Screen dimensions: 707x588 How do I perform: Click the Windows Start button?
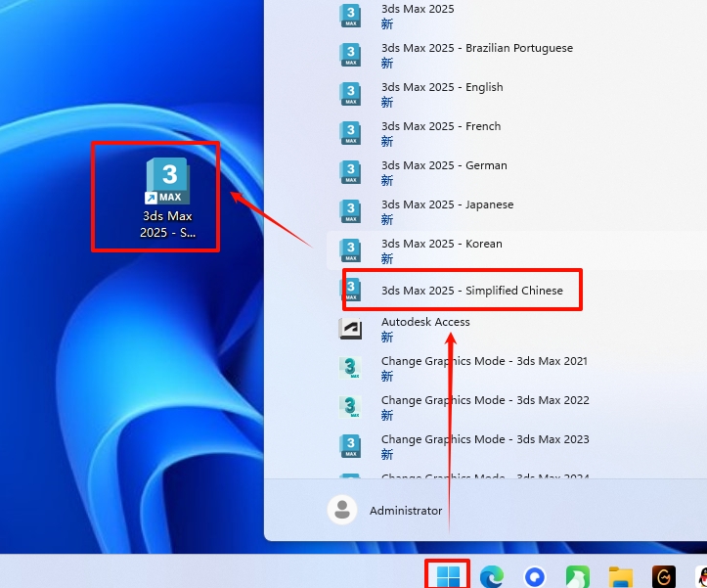point(449,576)
